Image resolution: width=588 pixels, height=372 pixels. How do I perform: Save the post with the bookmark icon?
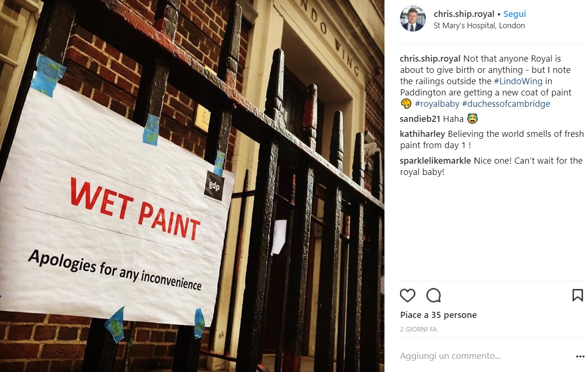(x=578, y=295)
